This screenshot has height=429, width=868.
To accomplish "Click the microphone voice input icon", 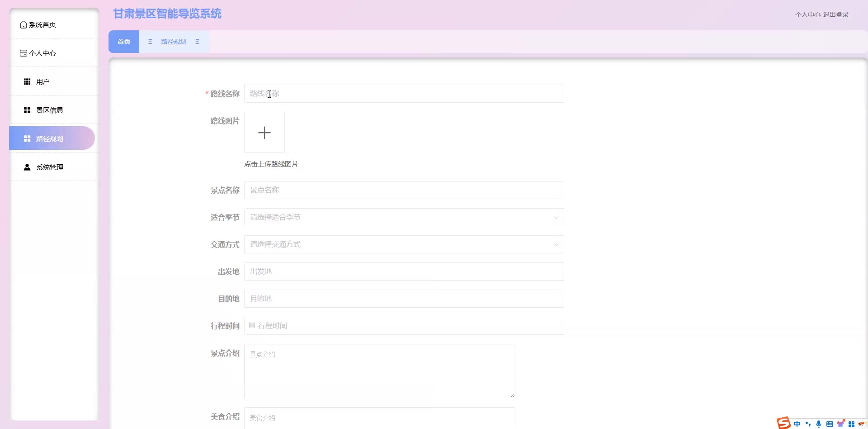I will click(x=819, y=424).
